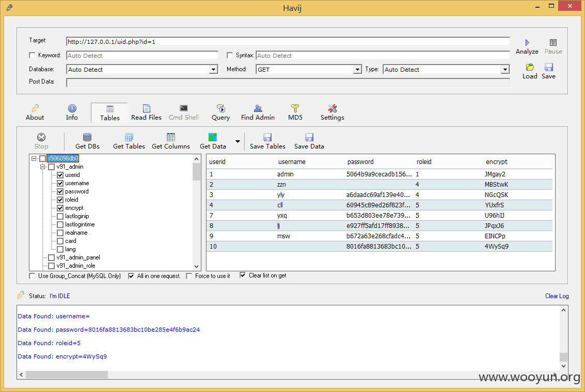This screenshot has width=585, height=392.
Task: Click the Get DBs icon
Action: click(x=87, y=137)
